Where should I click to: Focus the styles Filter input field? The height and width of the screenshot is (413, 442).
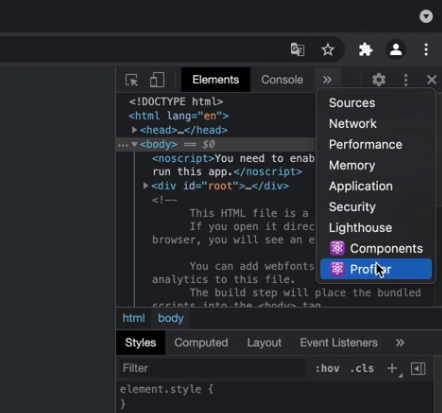pos(212,368)
